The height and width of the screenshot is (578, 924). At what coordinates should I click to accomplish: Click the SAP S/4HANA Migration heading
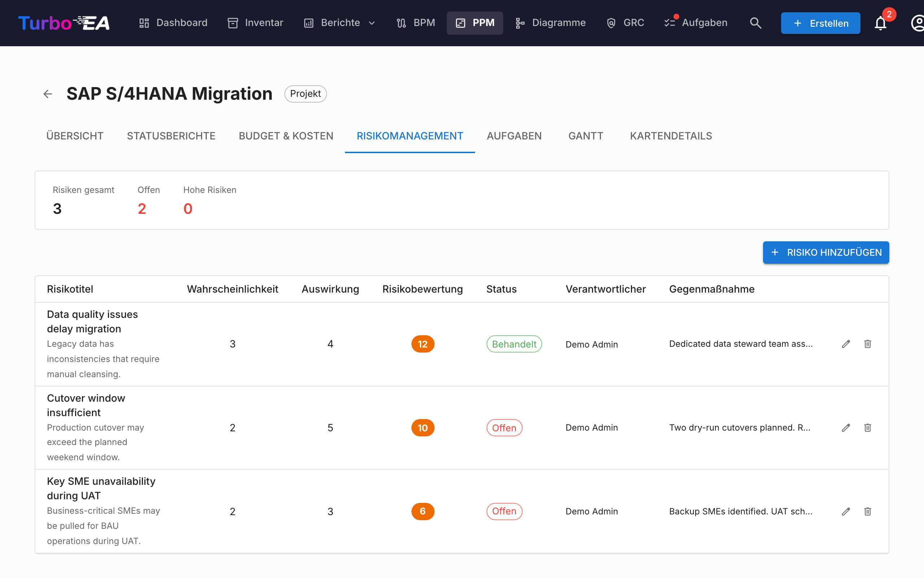[170, 94]
